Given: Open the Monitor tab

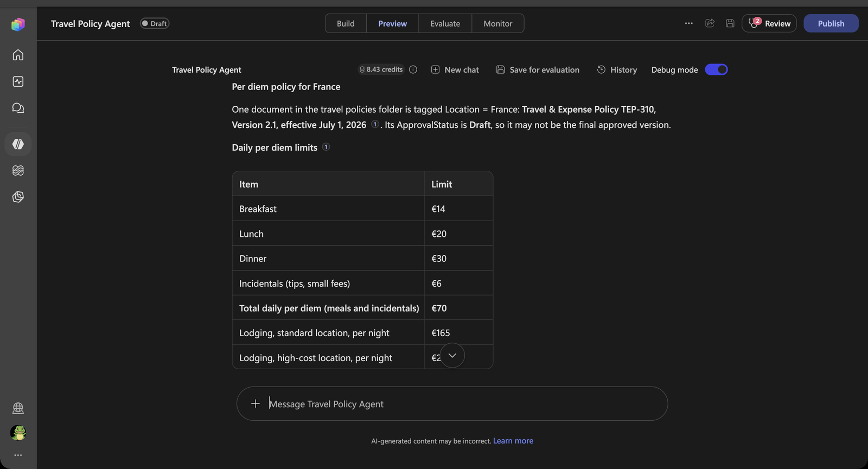Looking at the screenshot, I should tap(497, 23).
